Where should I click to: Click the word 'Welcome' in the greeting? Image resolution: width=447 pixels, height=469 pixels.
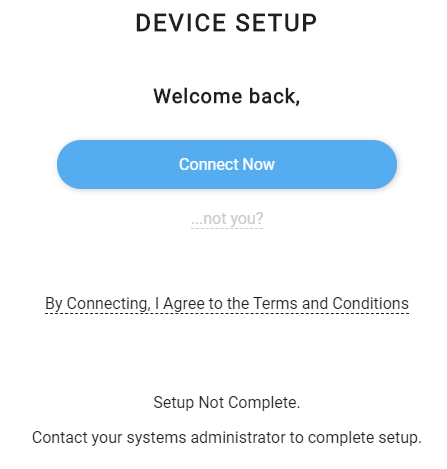(198, 96)
